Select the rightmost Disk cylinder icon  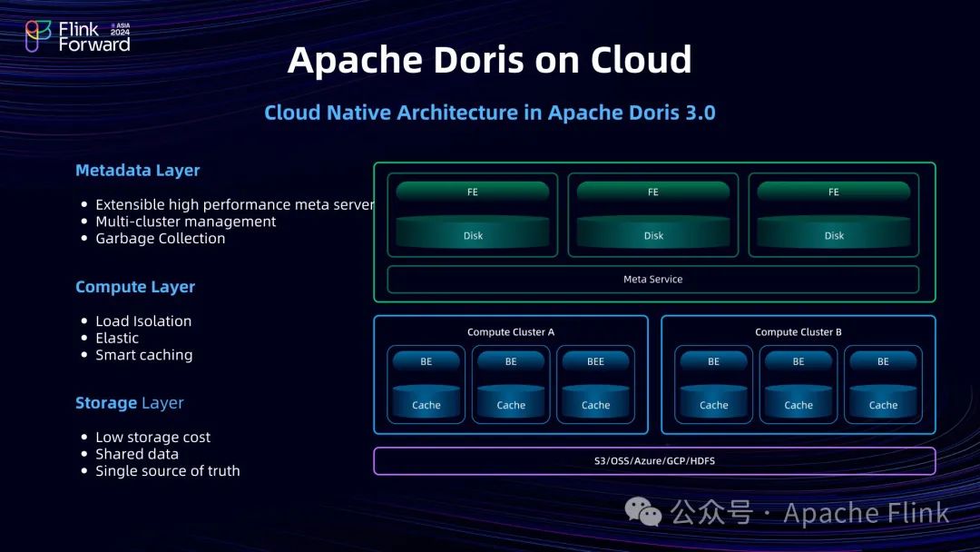(x=832, y=234)
